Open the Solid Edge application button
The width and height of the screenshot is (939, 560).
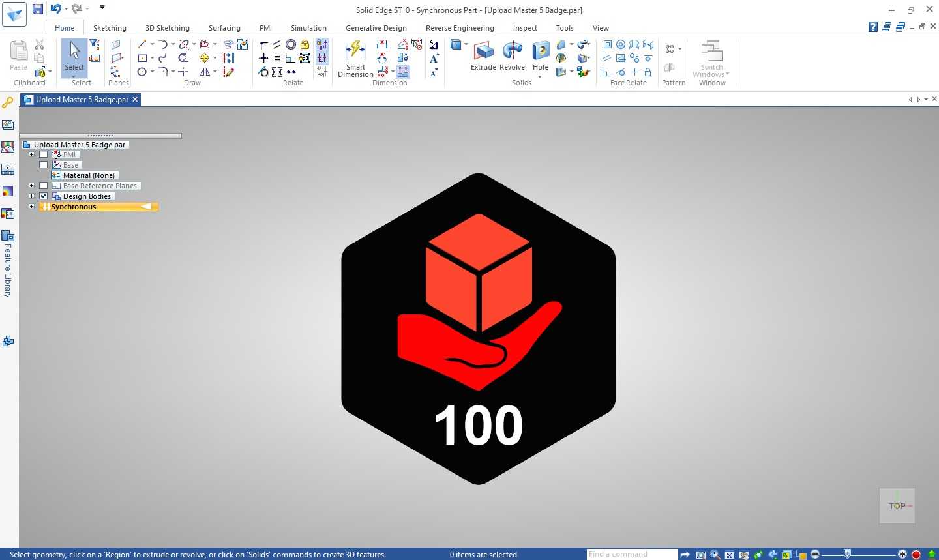tap(14, 14)
